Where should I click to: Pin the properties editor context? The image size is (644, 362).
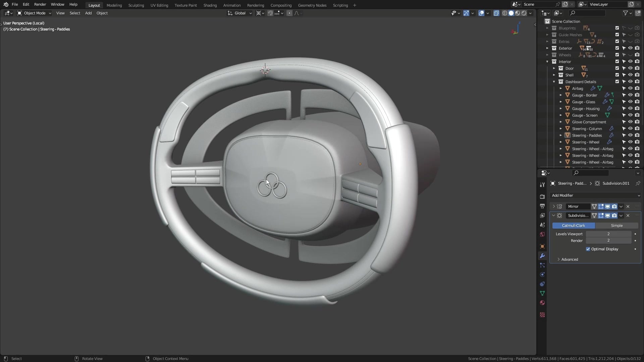click(x=638, y=183)
